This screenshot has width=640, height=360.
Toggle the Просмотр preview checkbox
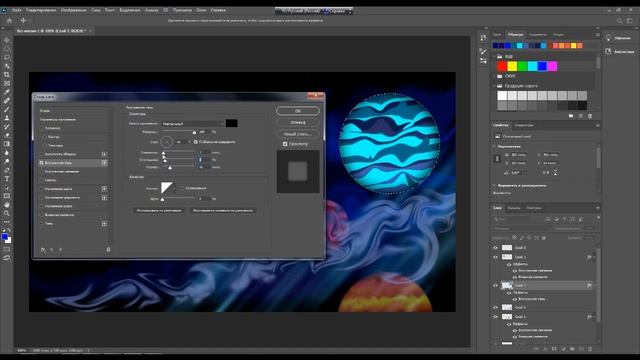[x=285, y=144]
